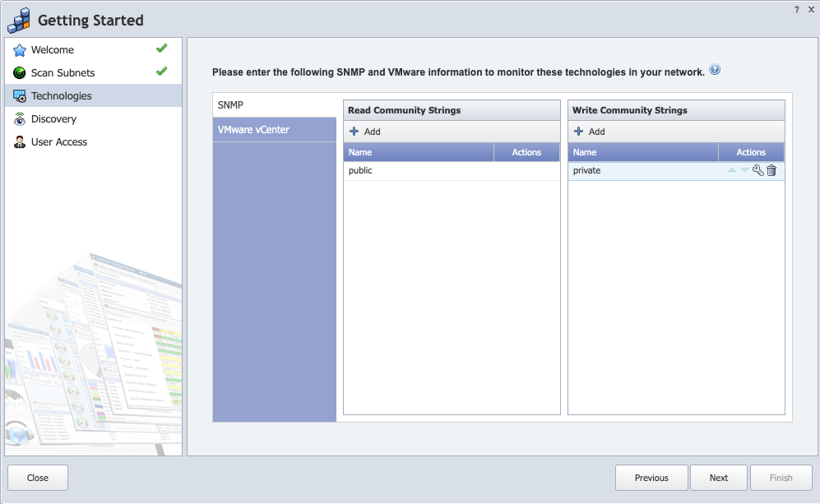
Task: Go to the User Access step
Action: click(93, 141)
